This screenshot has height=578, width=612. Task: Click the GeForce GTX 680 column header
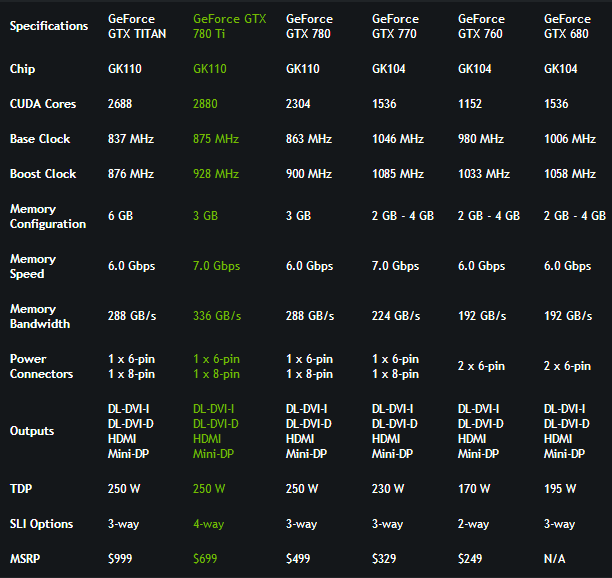pos(568,26)
